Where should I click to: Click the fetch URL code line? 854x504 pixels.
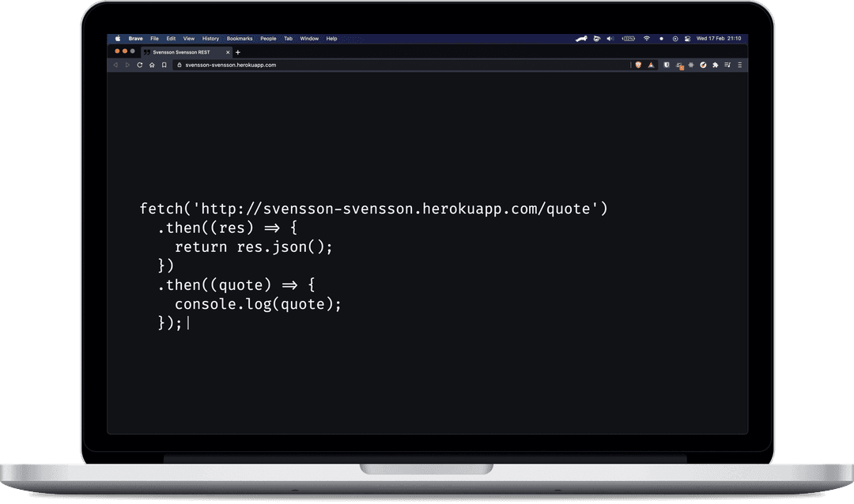pyautogui.click(x=373, y=209)
